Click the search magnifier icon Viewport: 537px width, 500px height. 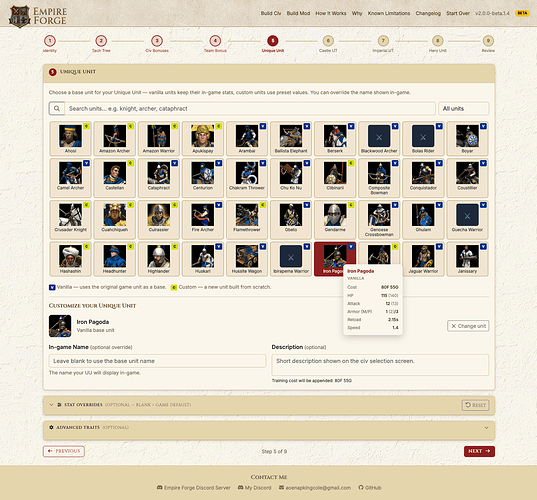[57, 108]
